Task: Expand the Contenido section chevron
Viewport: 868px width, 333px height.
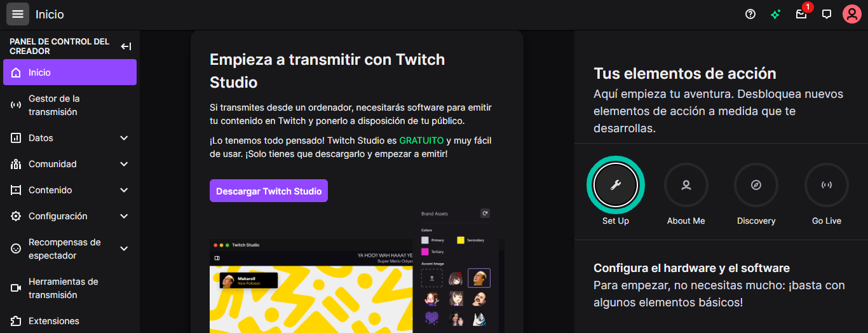Action: 124,190
